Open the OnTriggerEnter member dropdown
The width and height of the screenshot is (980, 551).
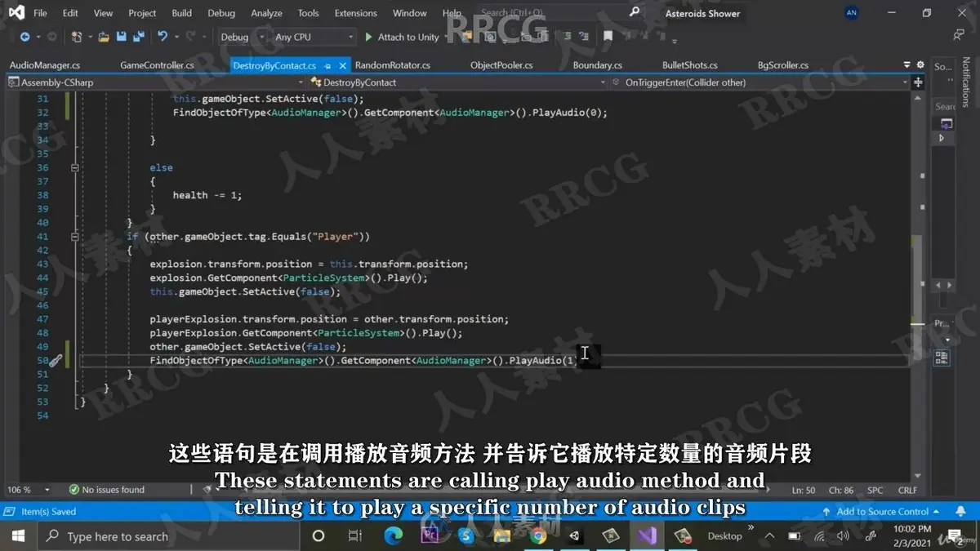tap(759, 82)
